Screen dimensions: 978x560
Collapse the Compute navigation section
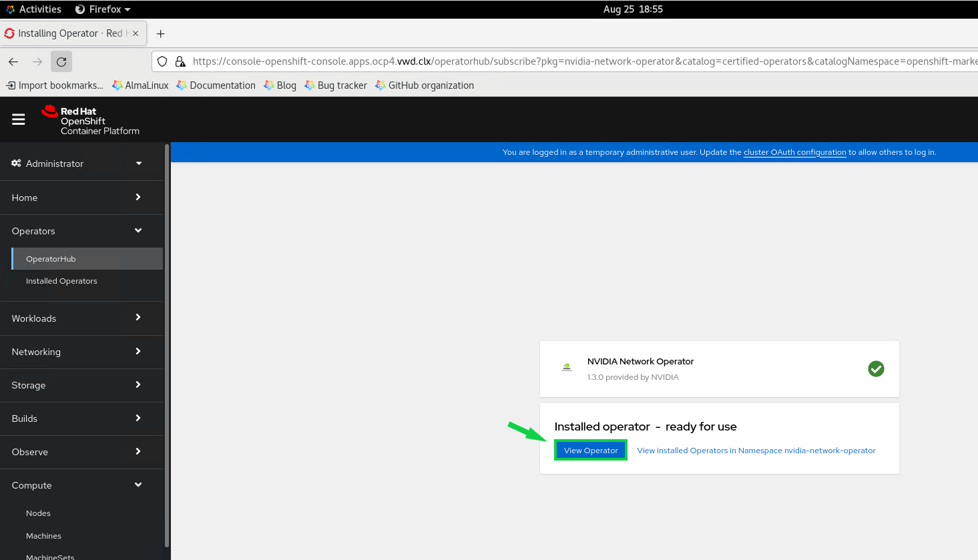click(81, 485)
